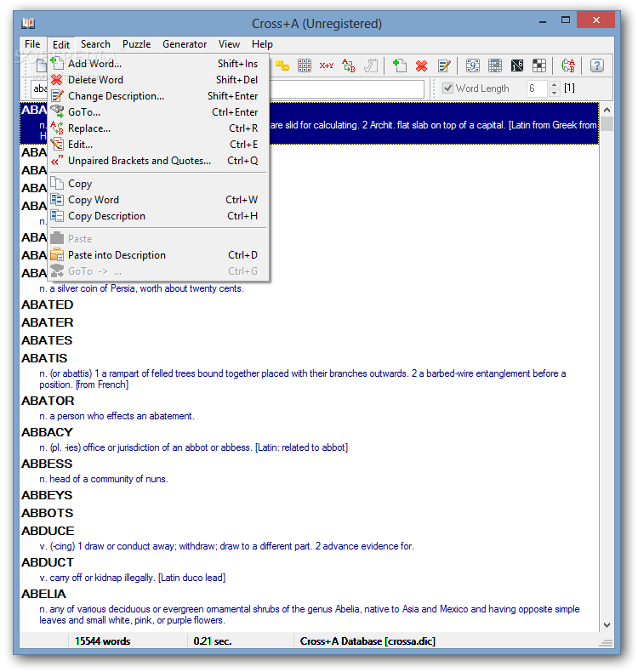Click the description 'a silver coin of Persia'
The image size is (638, 672).
[x=142, y=288]
